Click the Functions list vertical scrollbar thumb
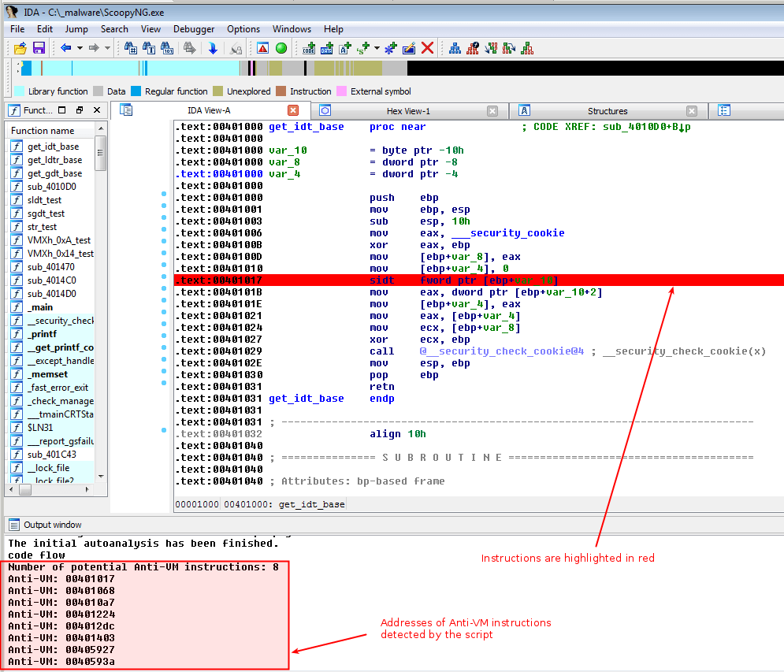 coord(101,154)
